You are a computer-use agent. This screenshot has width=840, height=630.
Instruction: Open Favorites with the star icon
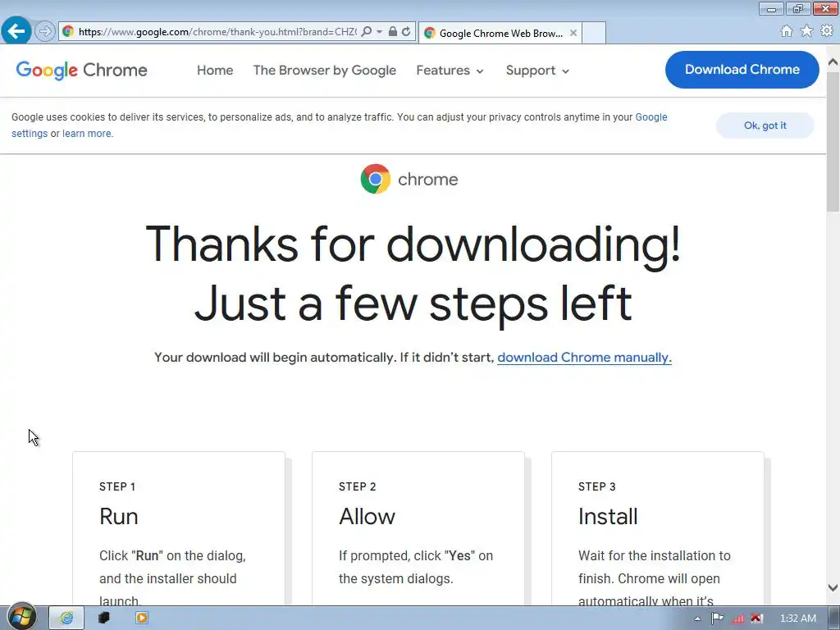(x=806, y=31)
